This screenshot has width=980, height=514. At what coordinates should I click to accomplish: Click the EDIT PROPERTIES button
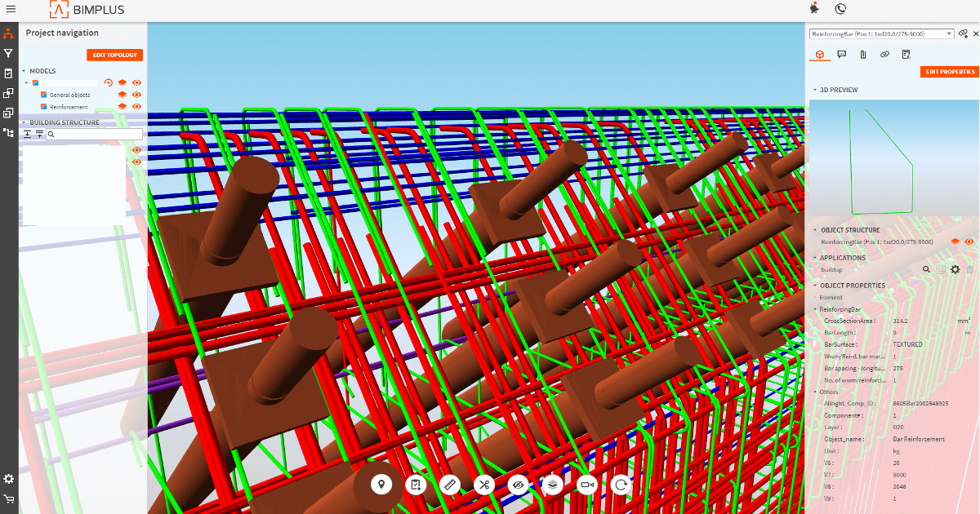pyautogui.click(x=948, y=72)
